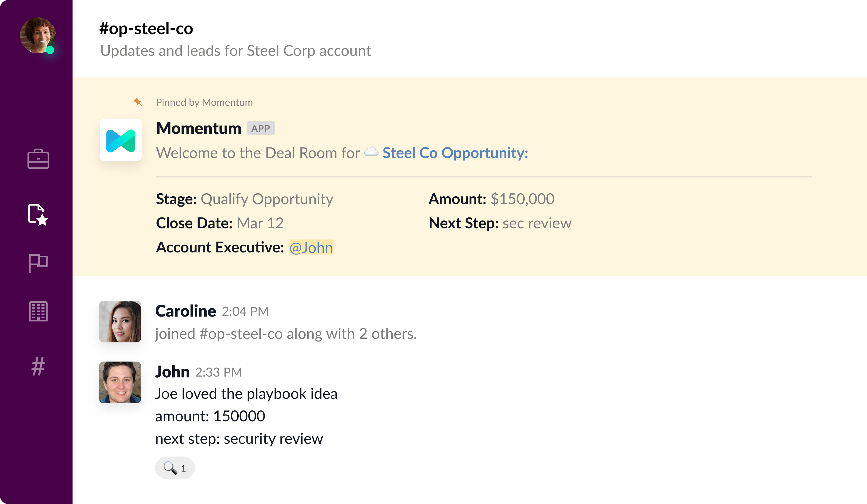Click "next step: security review" message line
This screenshot has width=867, height=504.
click(x=239, y=439)
